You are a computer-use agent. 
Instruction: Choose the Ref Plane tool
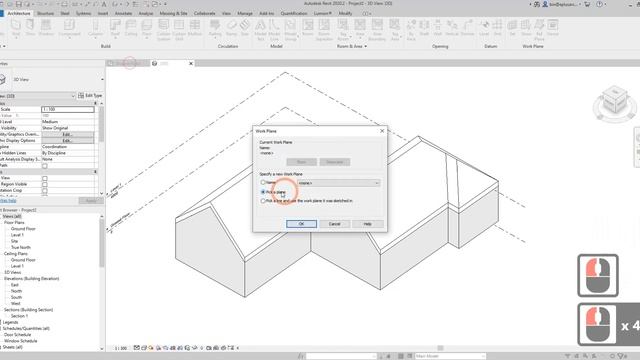pyautogui.click(x=539, y=29)
